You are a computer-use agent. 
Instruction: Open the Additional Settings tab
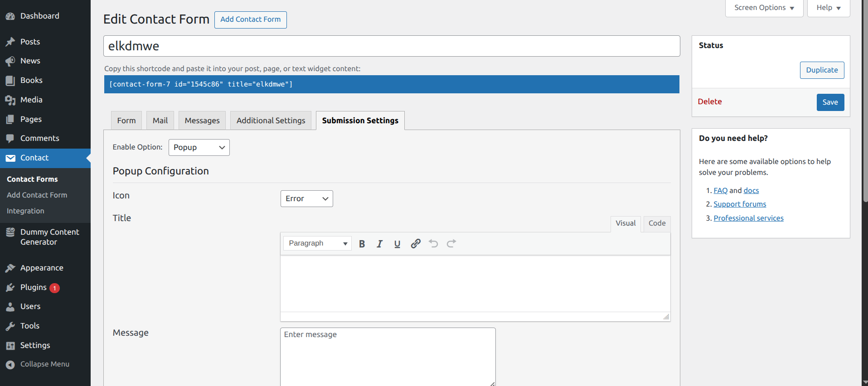pos(271,121)
